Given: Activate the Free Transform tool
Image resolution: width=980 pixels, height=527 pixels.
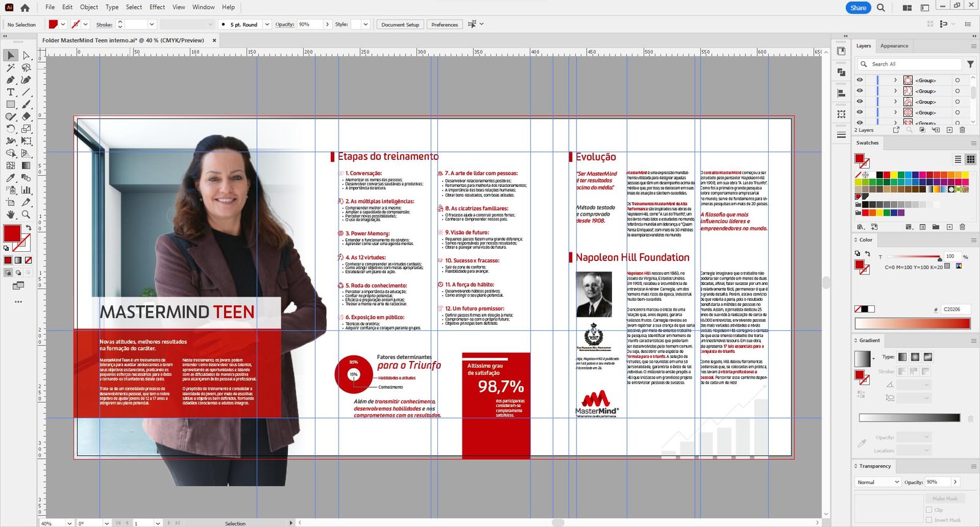Looking at the screenshot, I should tap(26, 141).
